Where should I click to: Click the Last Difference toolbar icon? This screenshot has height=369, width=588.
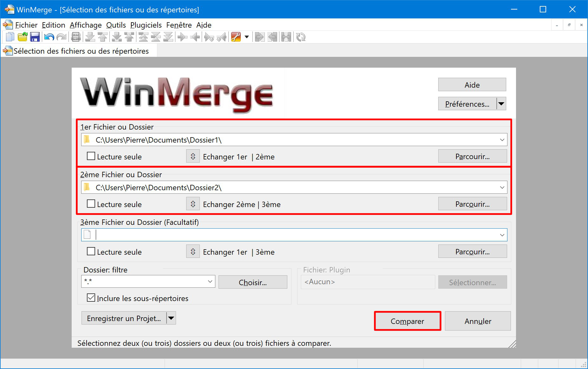point(168,37)
